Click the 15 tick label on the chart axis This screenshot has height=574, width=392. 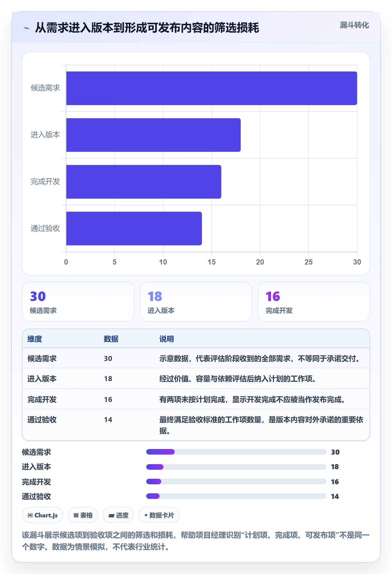pyautogui.click(x=212, y=262)
